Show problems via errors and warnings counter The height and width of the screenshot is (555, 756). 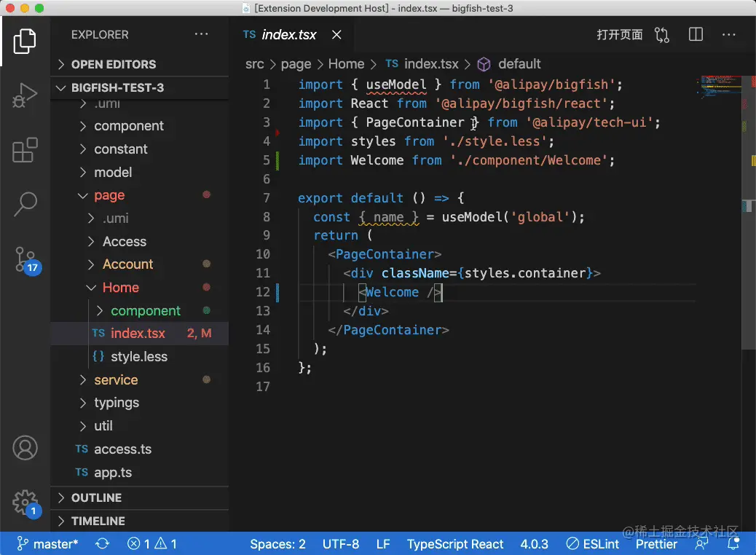pos(152,544)
